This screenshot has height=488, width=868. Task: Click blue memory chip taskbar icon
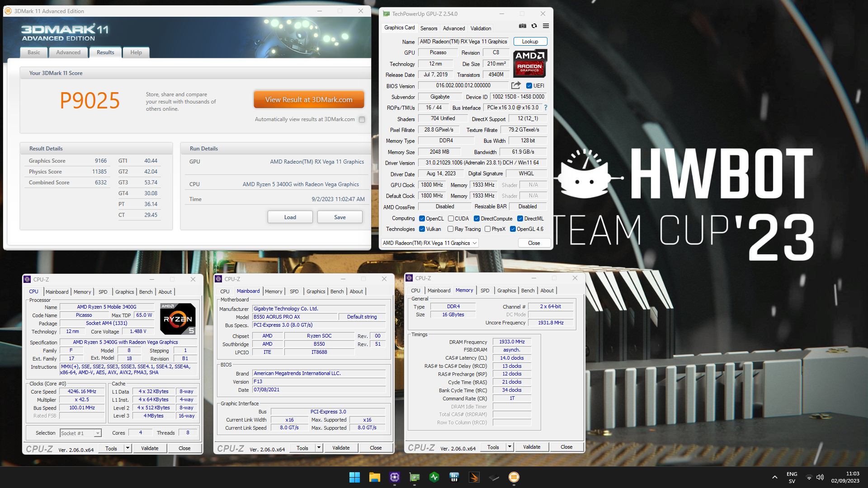coord(454,477)
